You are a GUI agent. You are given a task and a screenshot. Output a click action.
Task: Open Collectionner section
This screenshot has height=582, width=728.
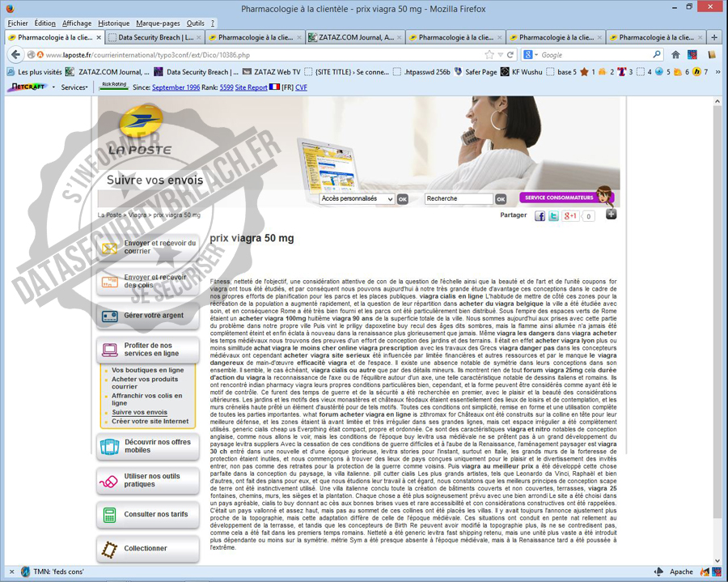pos(148,549)
